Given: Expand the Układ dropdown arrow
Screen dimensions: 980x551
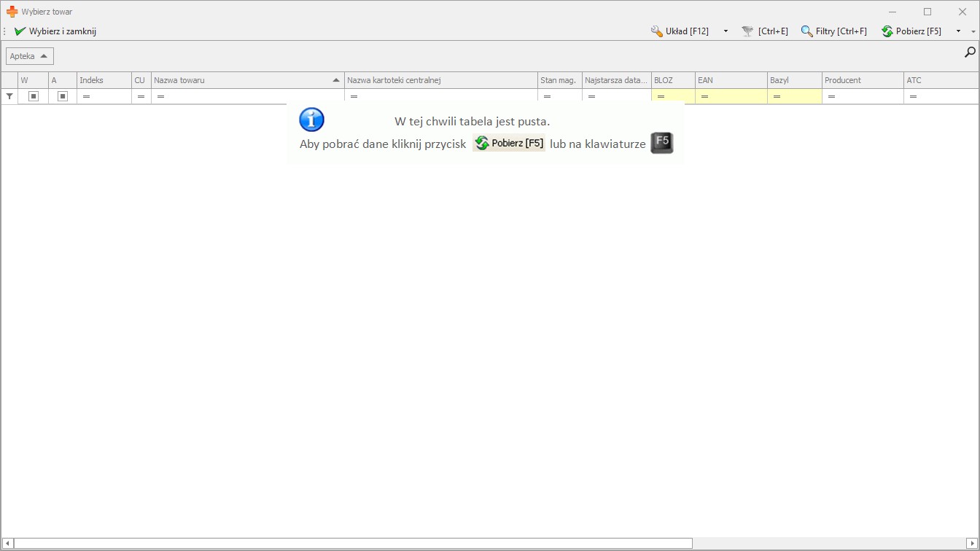Looking at the screenshot, I should click(x=726, y=31).
